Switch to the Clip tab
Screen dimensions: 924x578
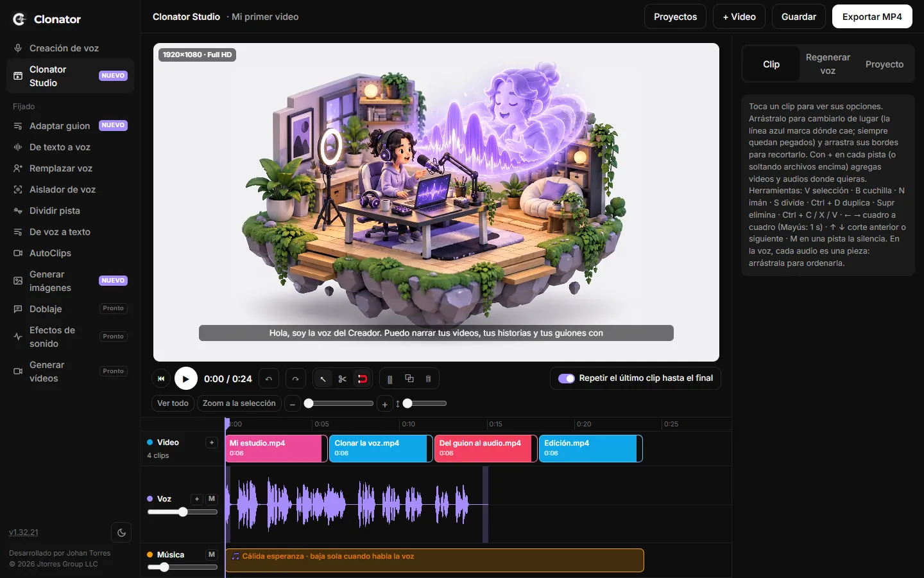(x=771, y=64)
